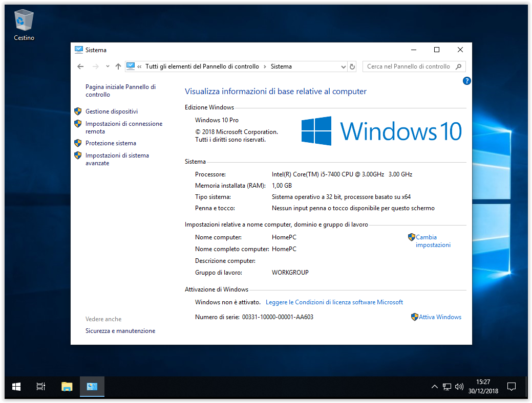
Task: Click breadcrumb Tutti gli elementi del Pannello di controllo
Action: tap(202, 67)
